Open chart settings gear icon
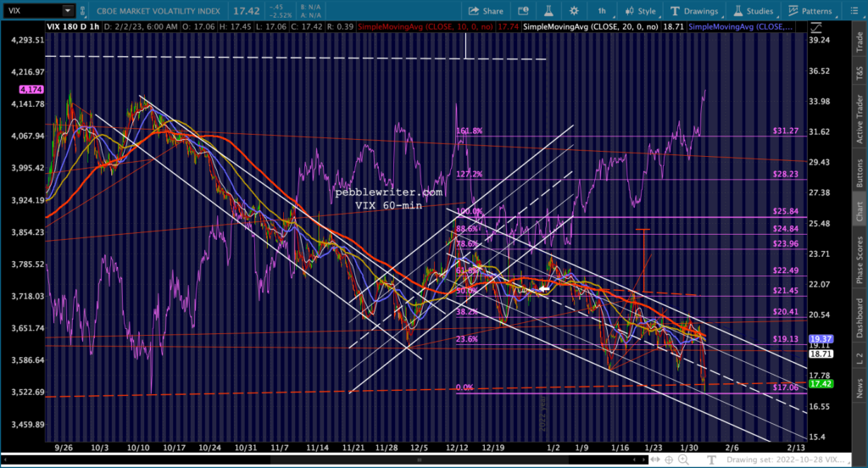 [x=574, y=10]
